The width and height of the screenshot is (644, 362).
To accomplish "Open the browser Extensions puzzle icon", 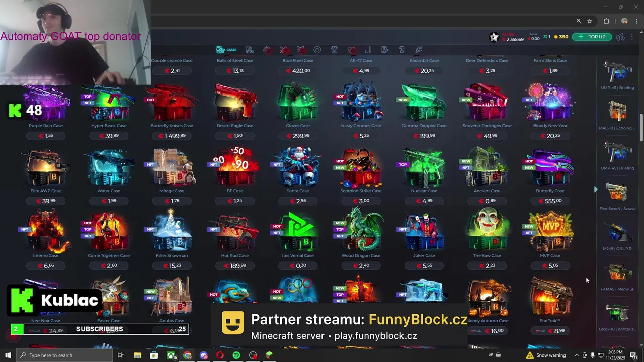I will click(x=606, y=21).
